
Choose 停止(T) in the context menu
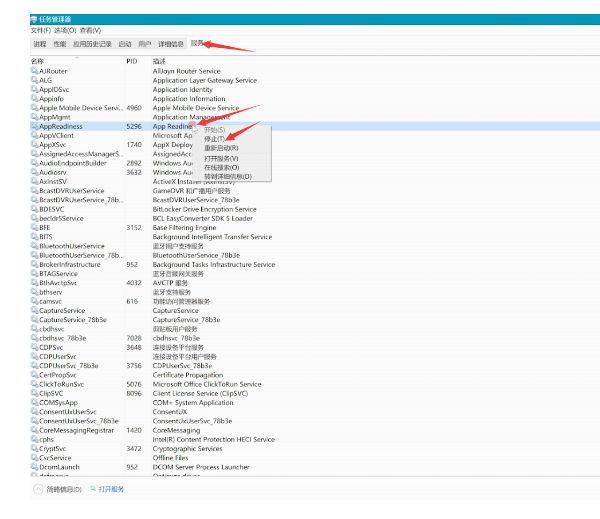215,139
